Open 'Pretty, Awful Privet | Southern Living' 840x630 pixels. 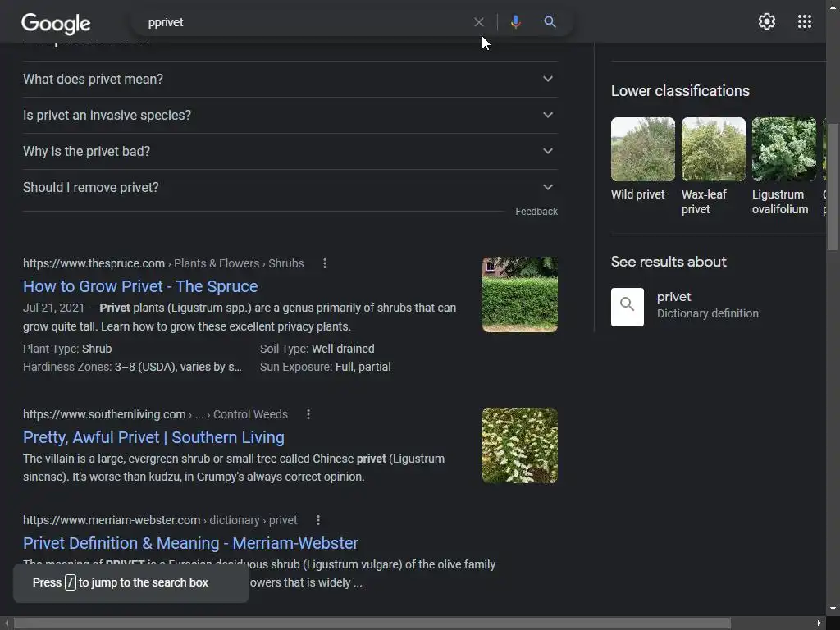click(x=153, y=438)
